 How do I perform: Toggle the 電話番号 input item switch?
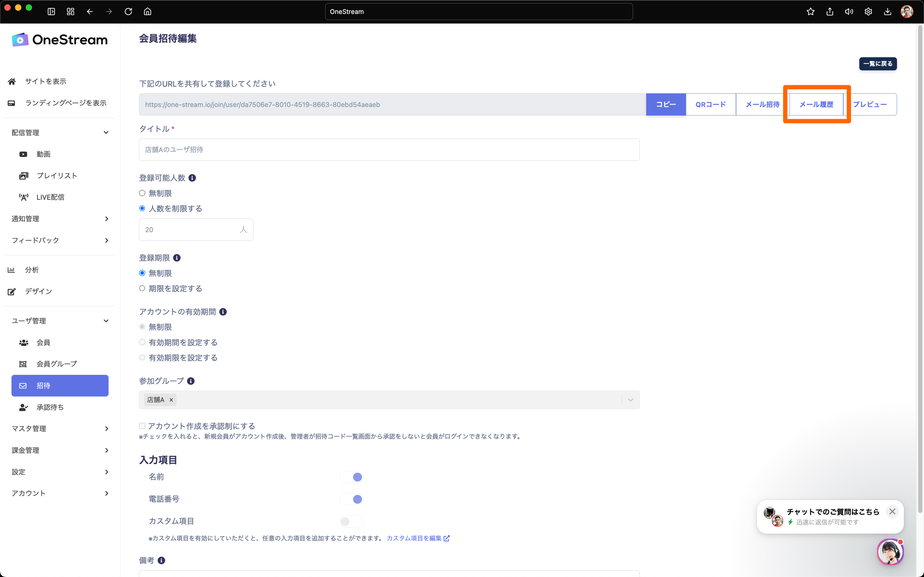click(352, 499)
